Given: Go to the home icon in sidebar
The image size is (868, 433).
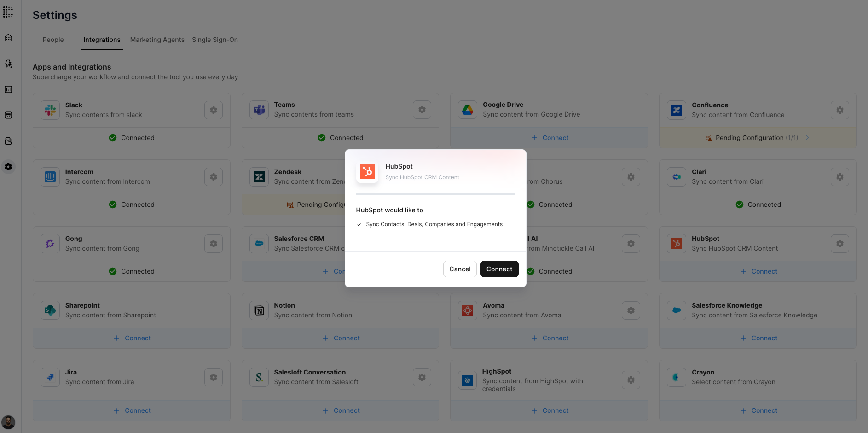Looking at the screenshot, I should point(8,38).
